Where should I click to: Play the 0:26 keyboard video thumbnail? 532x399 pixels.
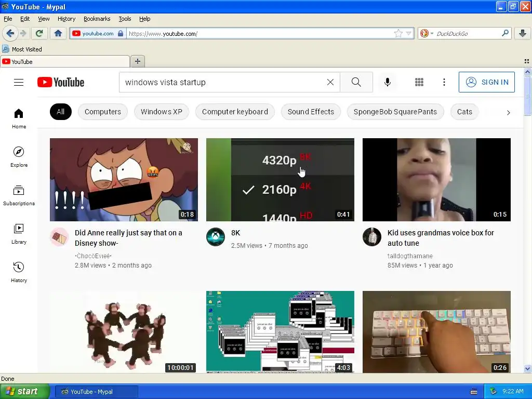pos(436,332)
